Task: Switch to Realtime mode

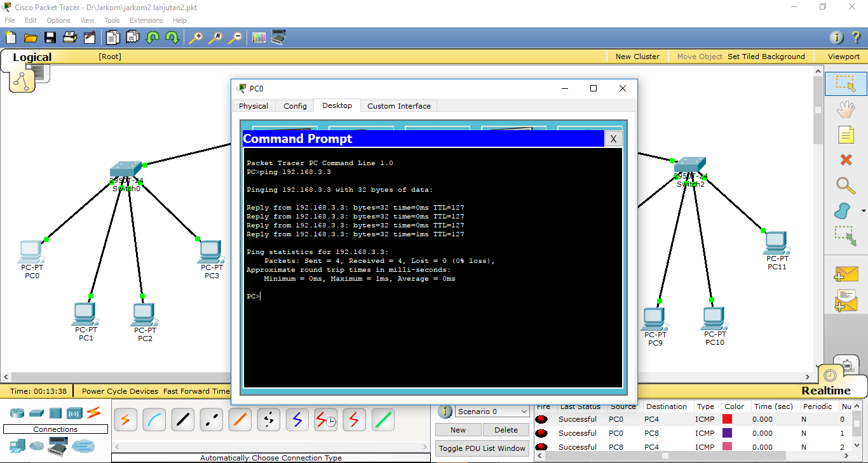Action: pos(825,390)
